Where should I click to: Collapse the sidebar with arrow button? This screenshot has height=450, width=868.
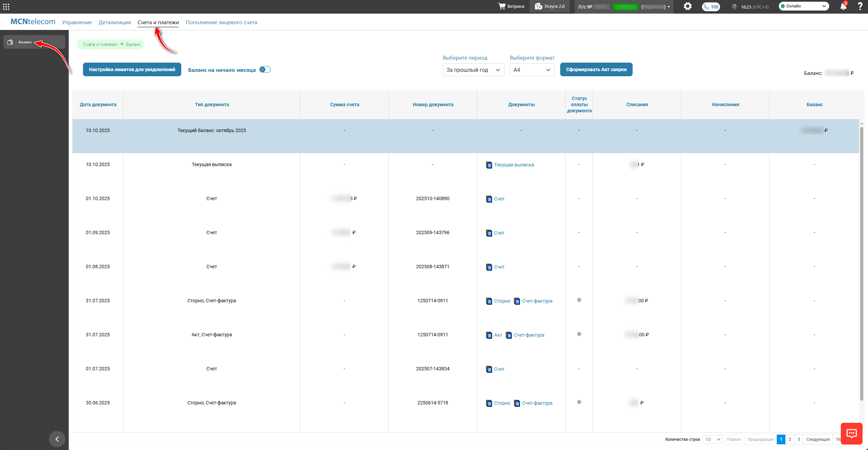click(x=57, y=439)
